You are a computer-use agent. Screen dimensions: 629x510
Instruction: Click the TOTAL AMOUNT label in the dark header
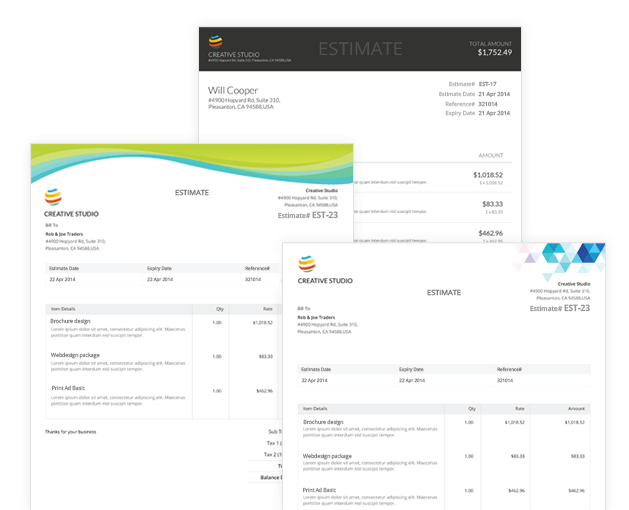(490, 43)
